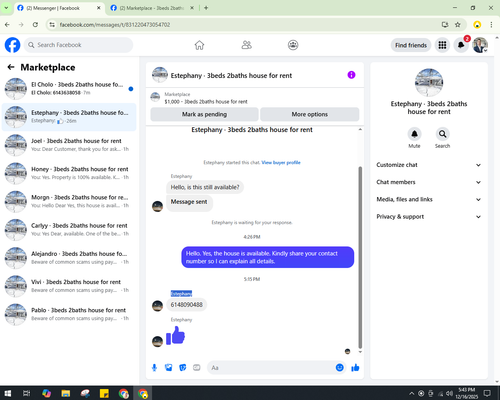This screenshot has width=500, height=400.
Task: Open the notifications bell
Action: (x=461, y=45)
